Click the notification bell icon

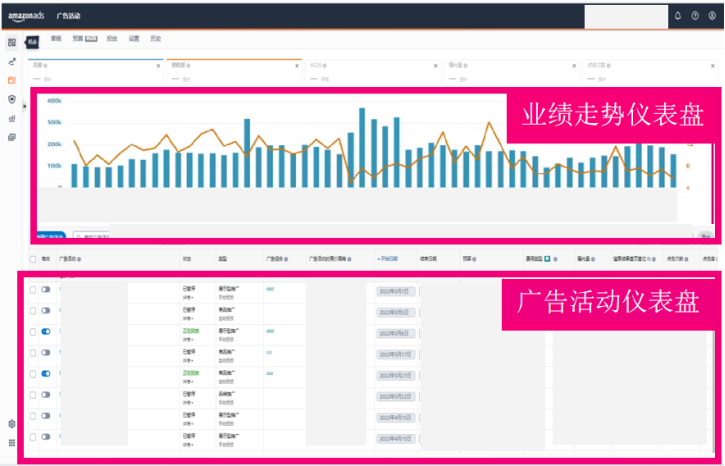pos(678,16)
